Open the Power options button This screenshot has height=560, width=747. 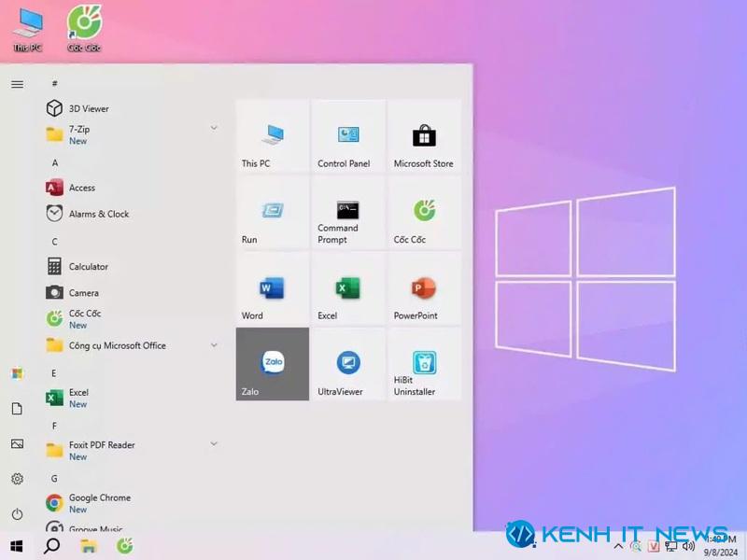point(17,514)
